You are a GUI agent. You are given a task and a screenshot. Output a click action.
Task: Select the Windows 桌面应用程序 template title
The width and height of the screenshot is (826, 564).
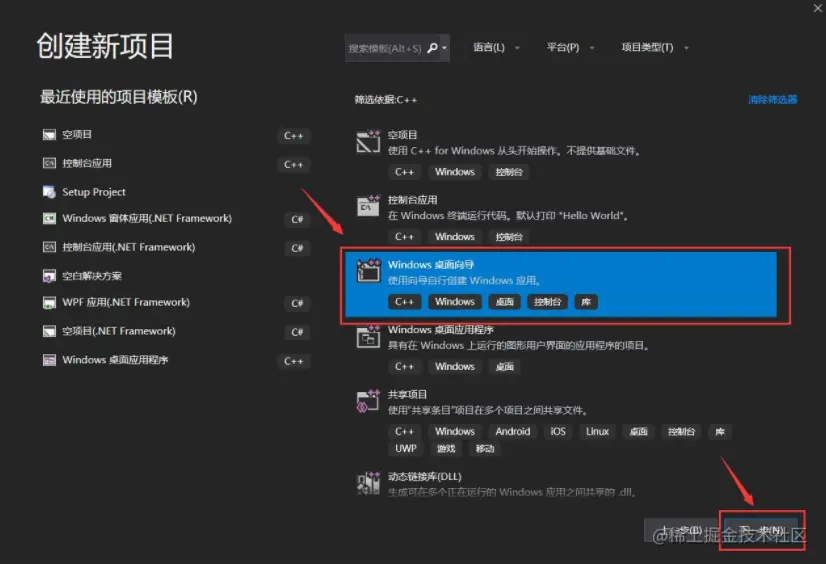point(440,330)
